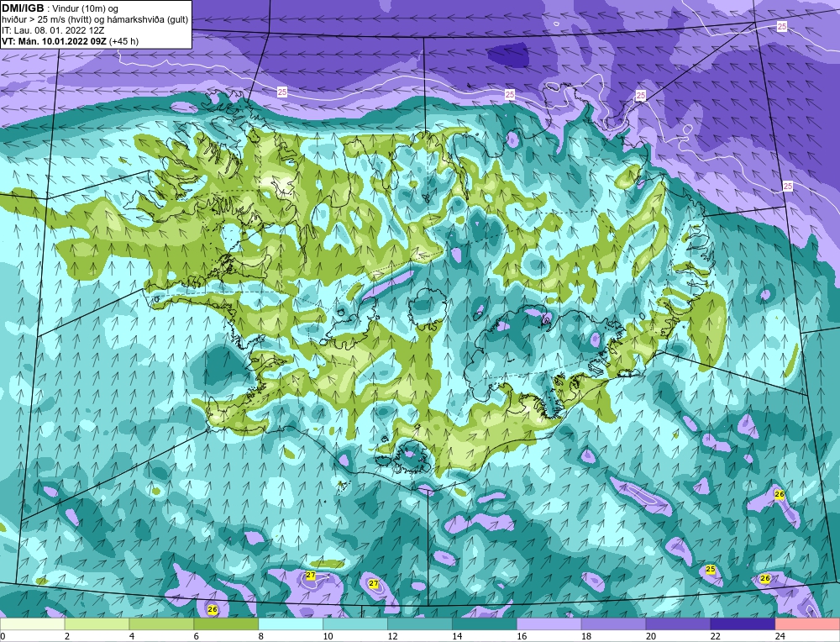Pick the 12–14 m/s teal legend swatch
840x642 pixels.
pyautogui.click(x=420, y=624)
